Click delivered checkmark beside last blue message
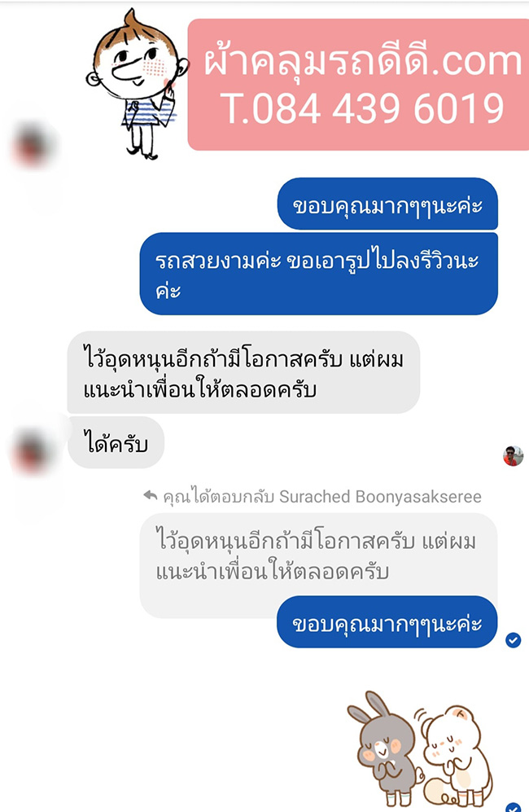529x812 pixels. 513,640
